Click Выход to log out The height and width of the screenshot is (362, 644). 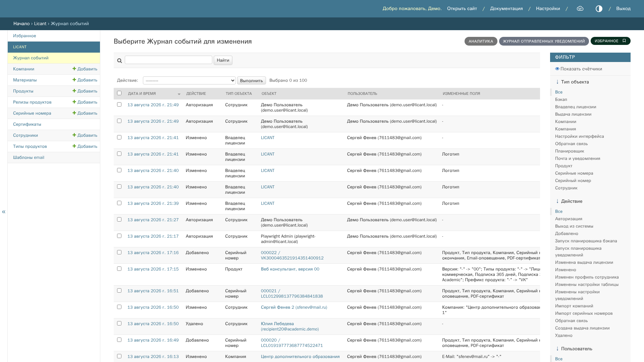tap(623, 9)
